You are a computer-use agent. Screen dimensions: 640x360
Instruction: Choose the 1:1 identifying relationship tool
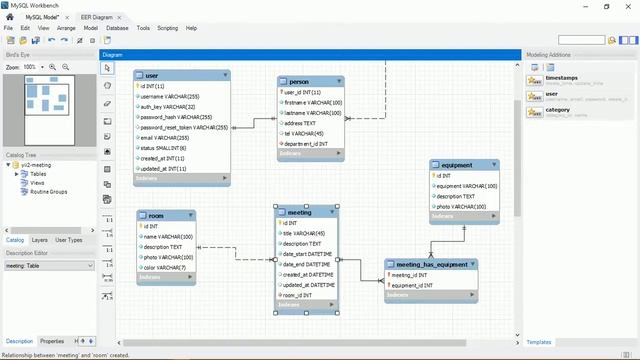click(x=107, y=248)
